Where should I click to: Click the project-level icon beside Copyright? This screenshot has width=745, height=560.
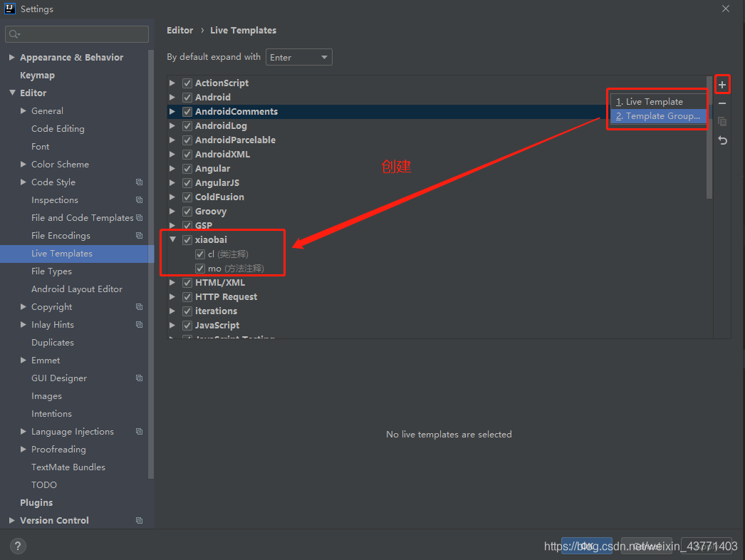139,307
